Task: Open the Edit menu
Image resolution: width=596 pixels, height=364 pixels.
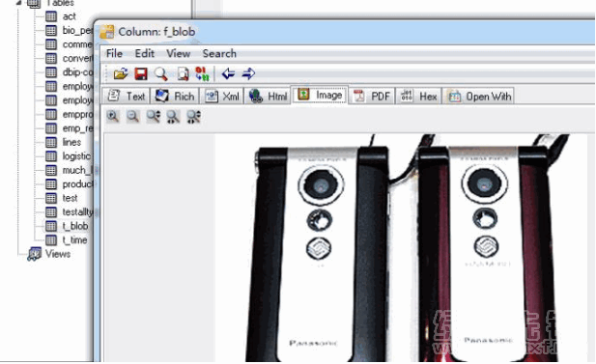Action: [145, 53]
